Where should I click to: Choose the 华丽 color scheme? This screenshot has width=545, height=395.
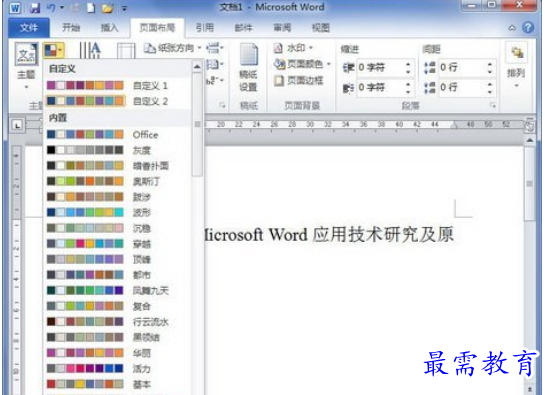coord(117,353)
